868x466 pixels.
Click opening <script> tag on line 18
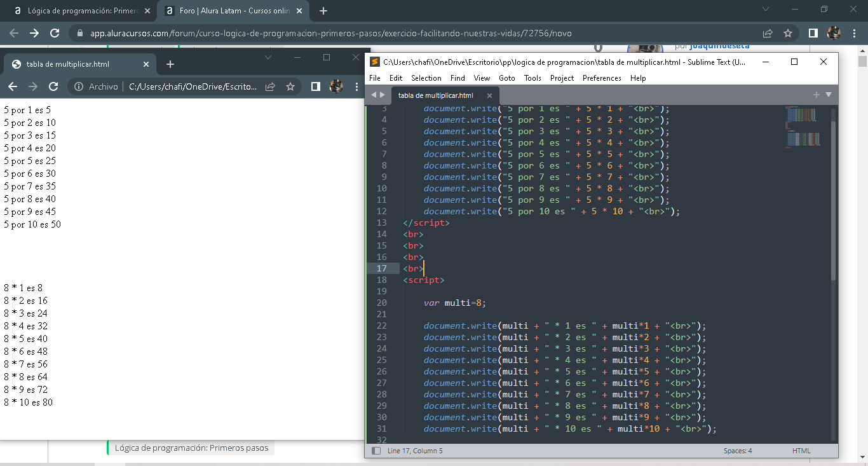click(x=423, y=280)
